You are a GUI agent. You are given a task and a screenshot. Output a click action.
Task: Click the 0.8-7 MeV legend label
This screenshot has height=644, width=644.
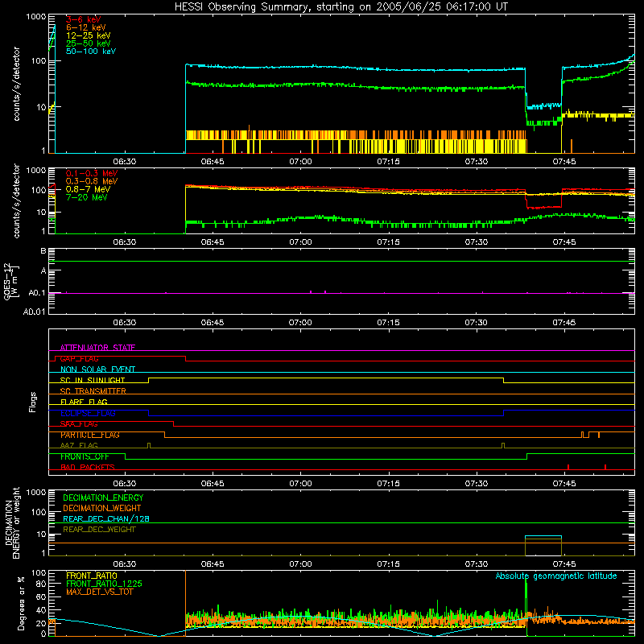coord(88,189)
